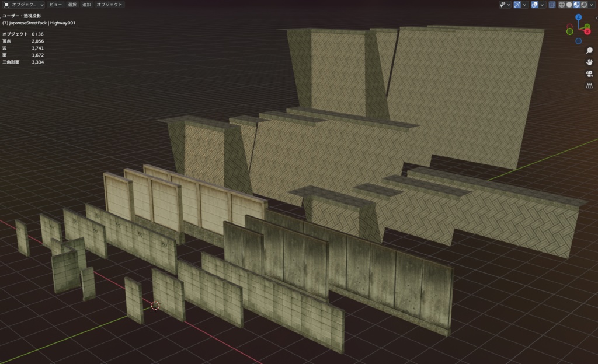
Task: Click the green Y axis on gizmo
Action: pos(587,26)
